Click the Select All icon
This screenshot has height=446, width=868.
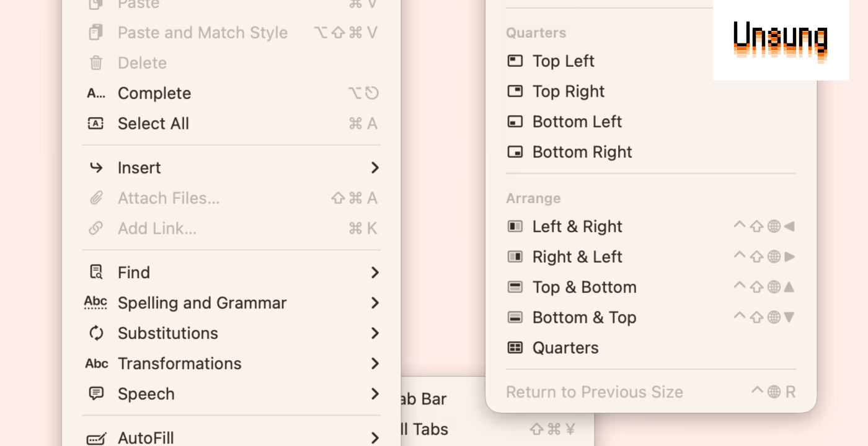pyautogui.click(x=96, y=124)
